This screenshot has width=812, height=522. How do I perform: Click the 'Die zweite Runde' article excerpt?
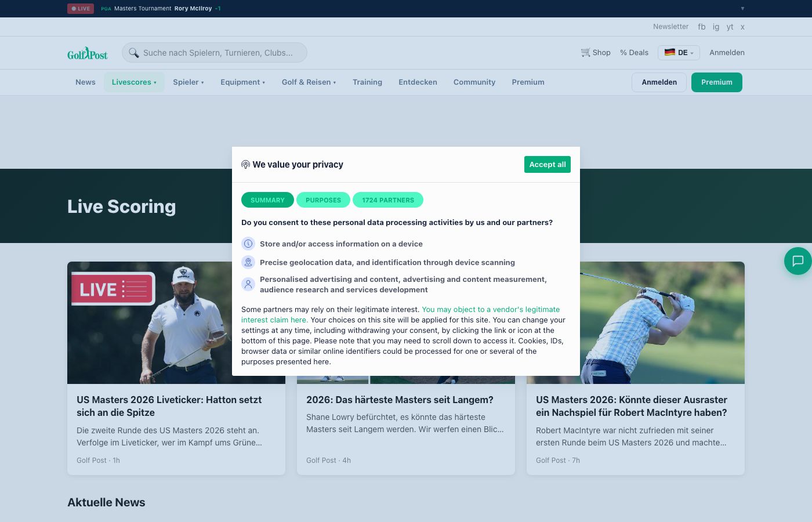(x=169, y=437)
